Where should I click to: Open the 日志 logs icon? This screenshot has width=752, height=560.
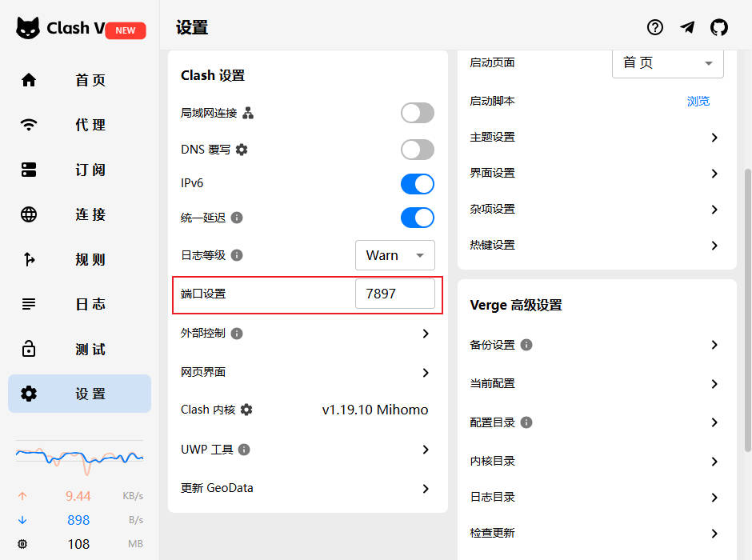tap(28, 304)
